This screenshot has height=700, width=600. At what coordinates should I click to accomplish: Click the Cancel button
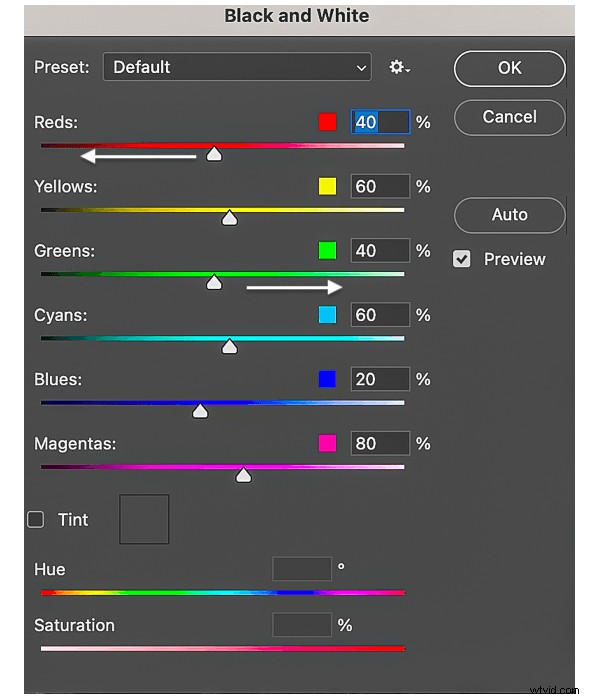pos(509,117)
